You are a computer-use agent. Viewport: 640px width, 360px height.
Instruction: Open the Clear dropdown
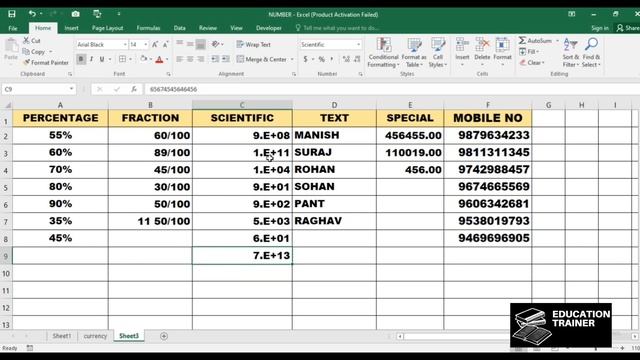[532, 62]
